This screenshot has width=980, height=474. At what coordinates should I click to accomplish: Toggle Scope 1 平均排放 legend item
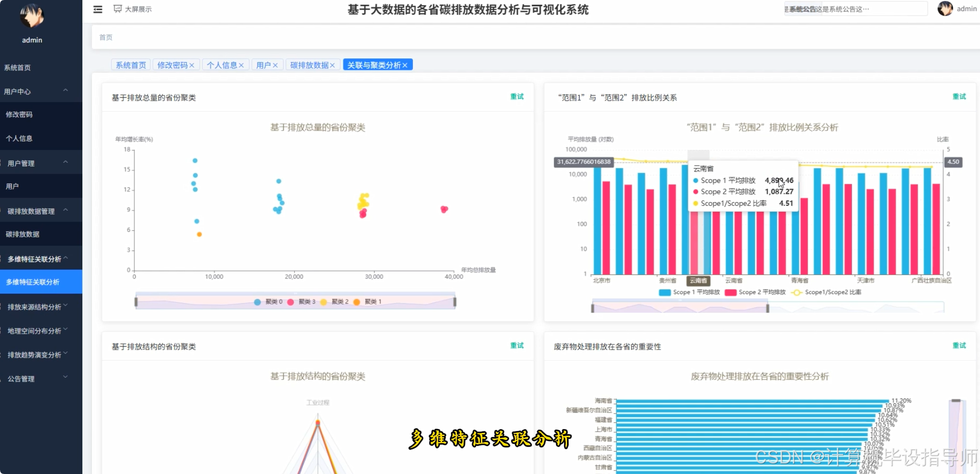click(x=689, y=293)
